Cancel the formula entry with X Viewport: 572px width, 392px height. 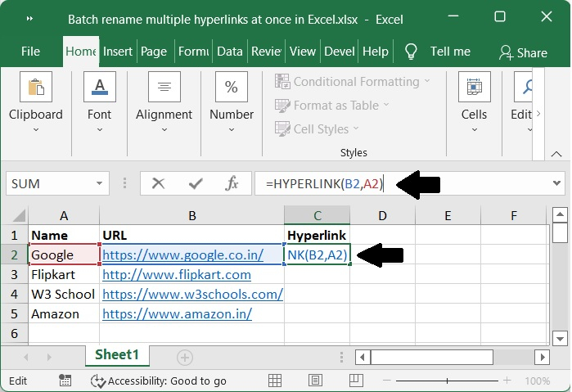[158, 184]
